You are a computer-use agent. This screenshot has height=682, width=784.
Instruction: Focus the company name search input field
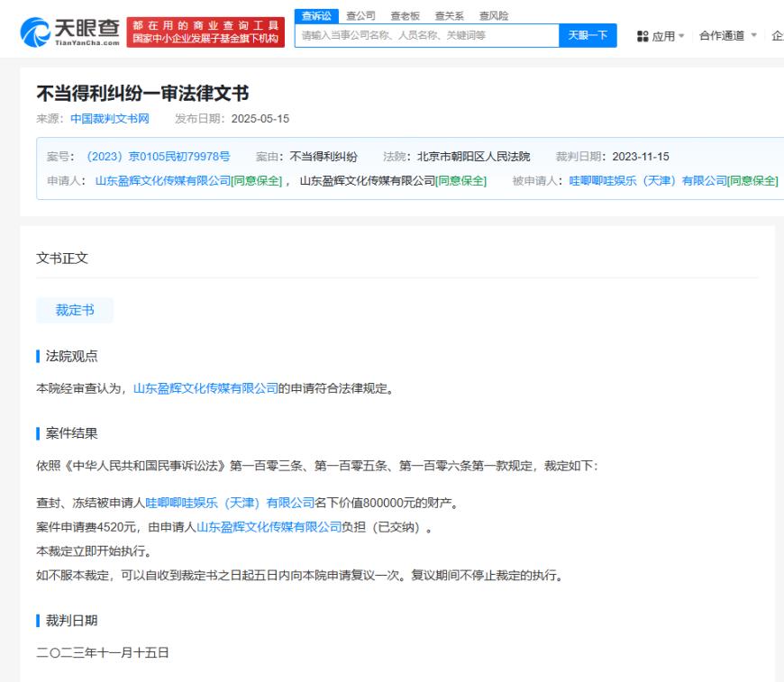click(x=426, y=35)
